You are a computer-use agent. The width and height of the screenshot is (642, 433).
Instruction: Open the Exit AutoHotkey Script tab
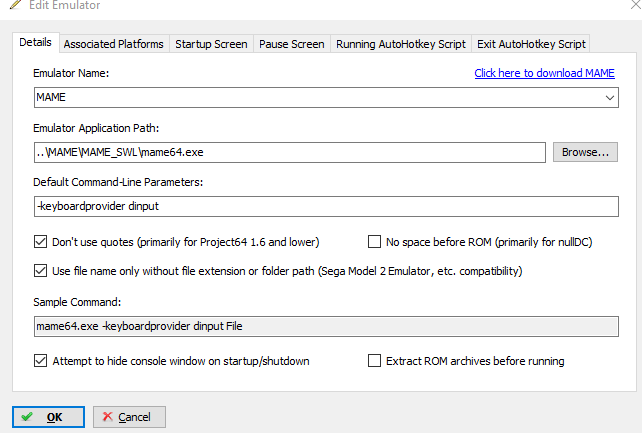pyautogui.click(x=531, y=44)
